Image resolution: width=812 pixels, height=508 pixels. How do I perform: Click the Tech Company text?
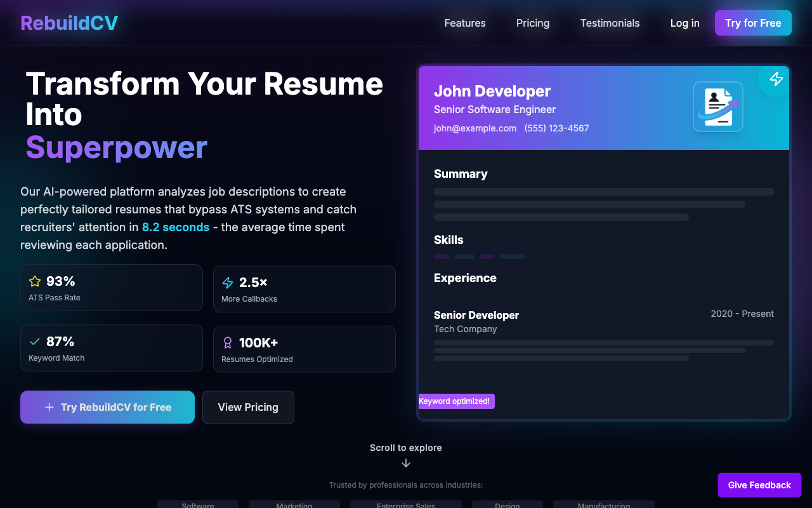[466, 329]
